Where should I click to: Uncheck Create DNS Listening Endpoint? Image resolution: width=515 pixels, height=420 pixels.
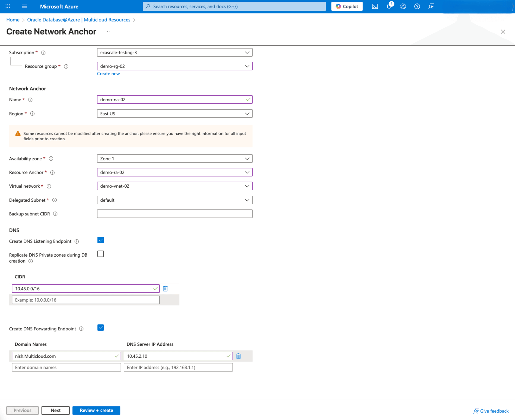coord(100,240)
